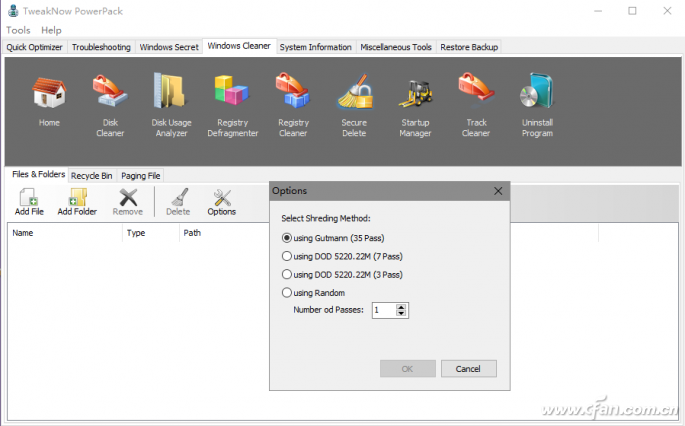Select the Files & Folders sub-tab
Image resolution: width=685 pixels, height=426 pixels.
click(x=38, y=174)
